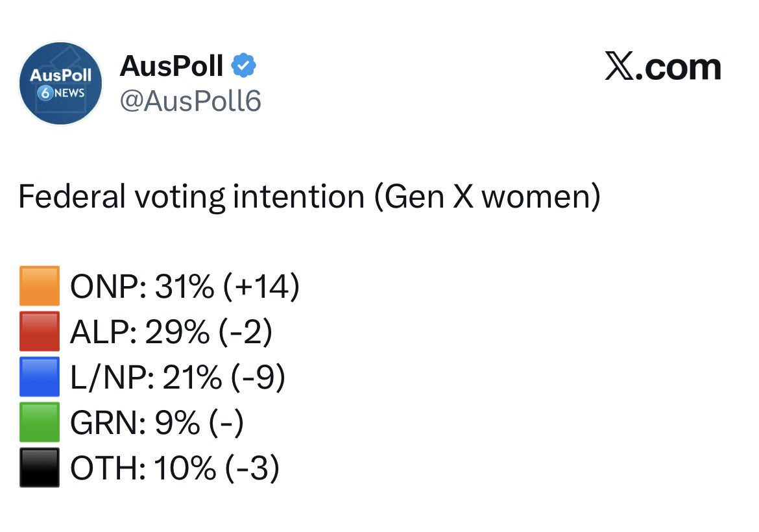The width and height of the screenshot is (759, 532).
Task: Click the (Gen X women) text
Action: pyautogui.click(x=487, y=197)
